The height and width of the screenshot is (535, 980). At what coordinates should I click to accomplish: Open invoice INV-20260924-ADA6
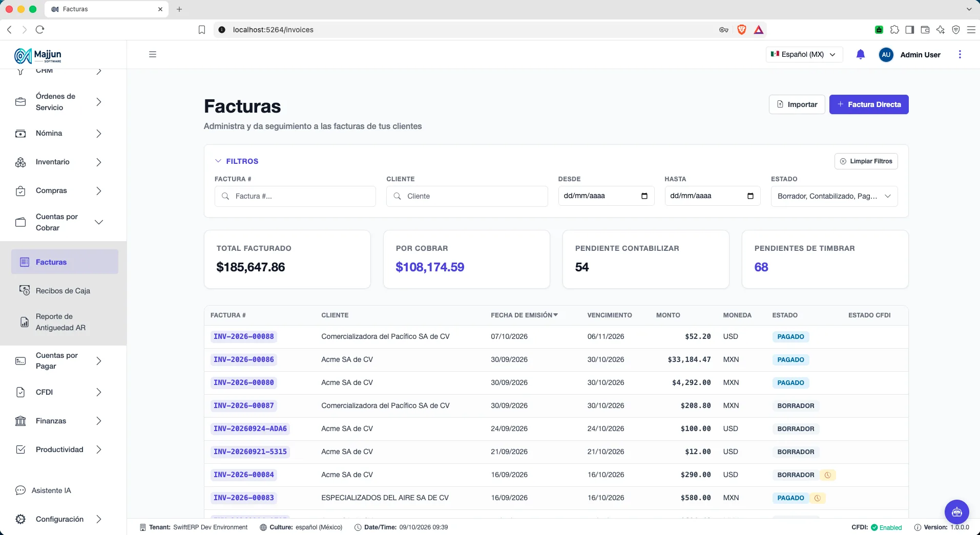point(250,429)
